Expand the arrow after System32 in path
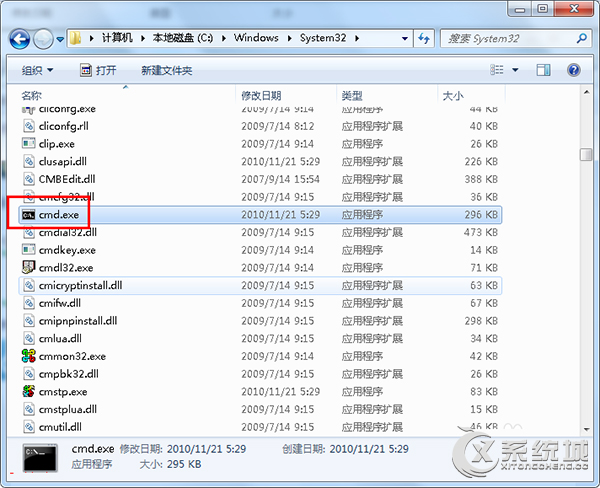This screenshot has height=488, width=600. point(357,38)
